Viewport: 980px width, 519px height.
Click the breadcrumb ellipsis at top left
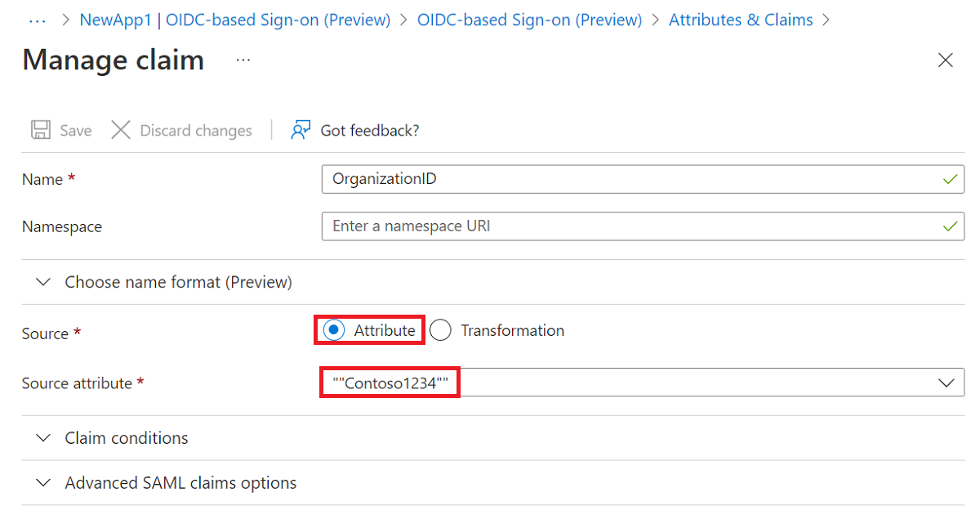click(x=37, y=20)
